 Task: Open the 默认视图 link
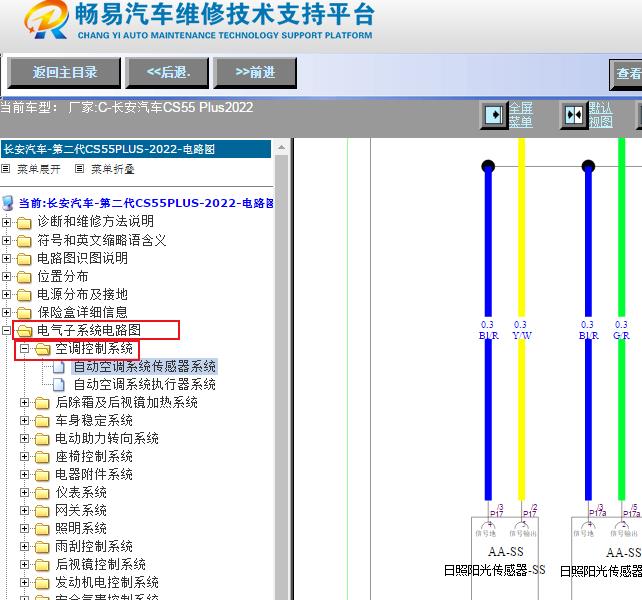(601, 115)
